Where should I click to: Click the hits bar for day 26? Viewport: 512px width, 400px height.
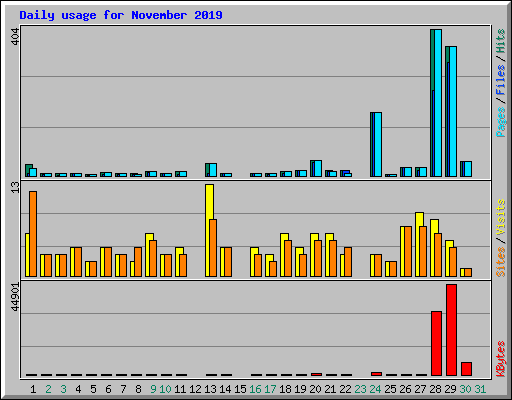coord(402,172)
